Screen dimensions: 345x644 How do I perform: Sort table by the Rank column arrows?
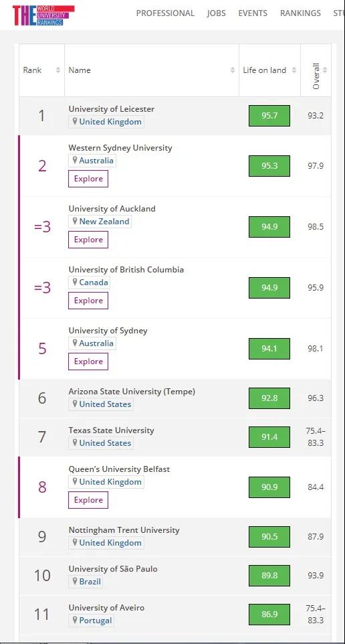(x=58, y=70)
